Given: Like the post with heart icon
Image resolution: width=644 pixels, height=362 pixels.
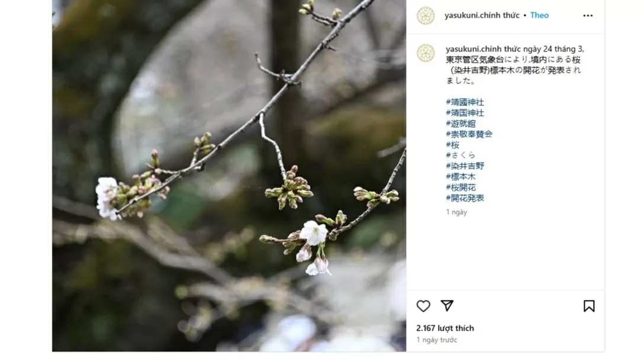Looking at the screenshot, I should pos(423,306).
